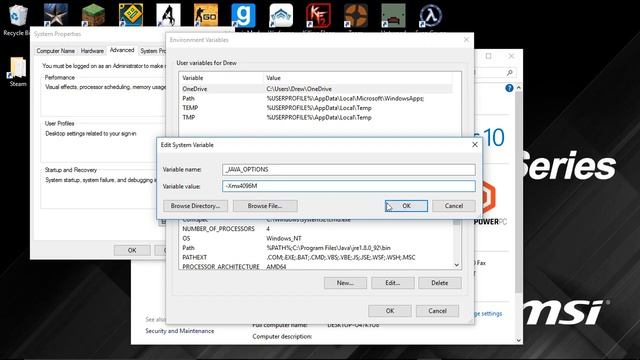This screenshot has width=640, height=360.
Task: Open the Recycle Bin desktop icon
Action: coord(18,20)
